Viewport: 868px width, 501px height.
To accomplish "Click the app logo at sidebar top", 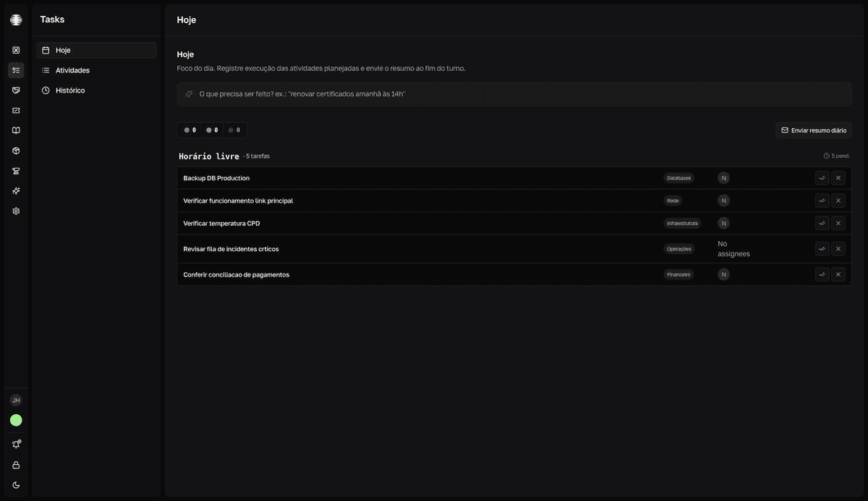I will coord(16,20).
